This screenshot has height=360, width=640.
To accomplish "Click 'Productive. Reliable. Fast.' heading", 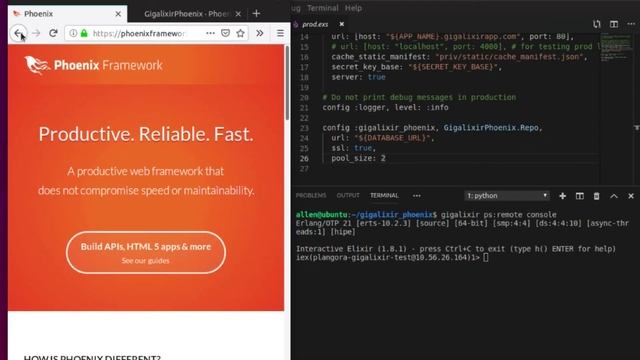I will (146, 134).
